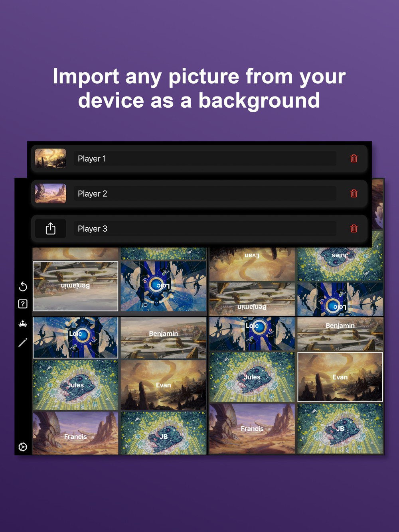Remove Player 3 using the red trash icon
Screen dimensions: 399x532
(354, 229)
